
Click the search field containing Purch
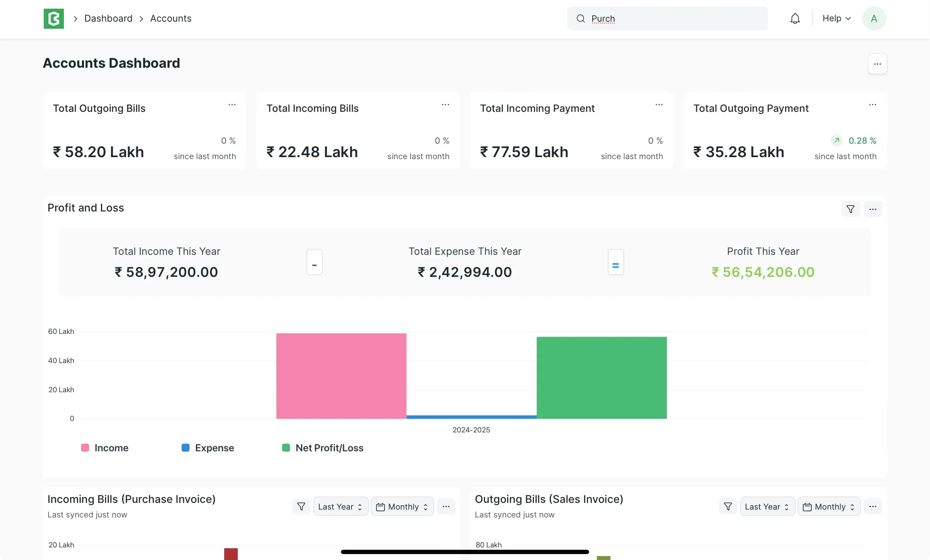(x=668, y=19)
